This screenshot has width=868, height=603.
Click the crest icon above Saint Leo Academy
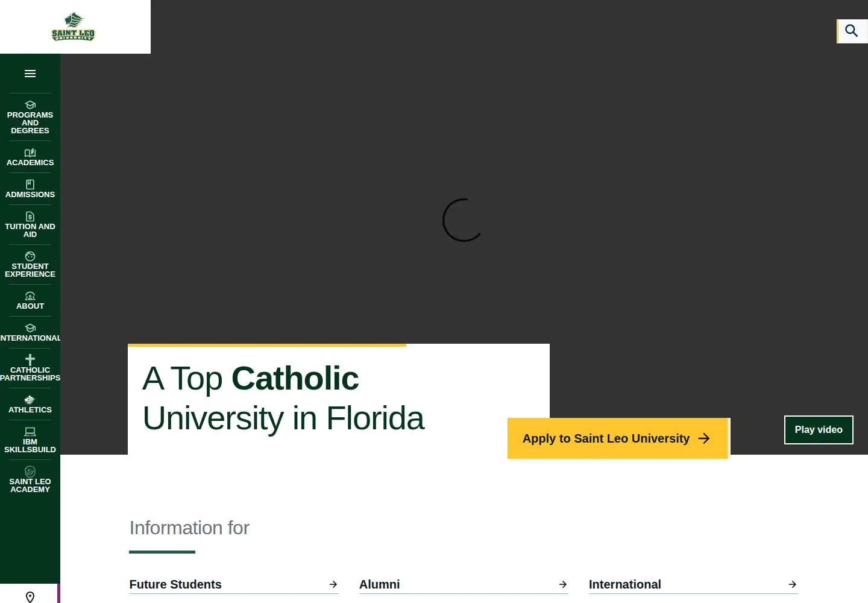pyautogui.click(x=30, y=472)
